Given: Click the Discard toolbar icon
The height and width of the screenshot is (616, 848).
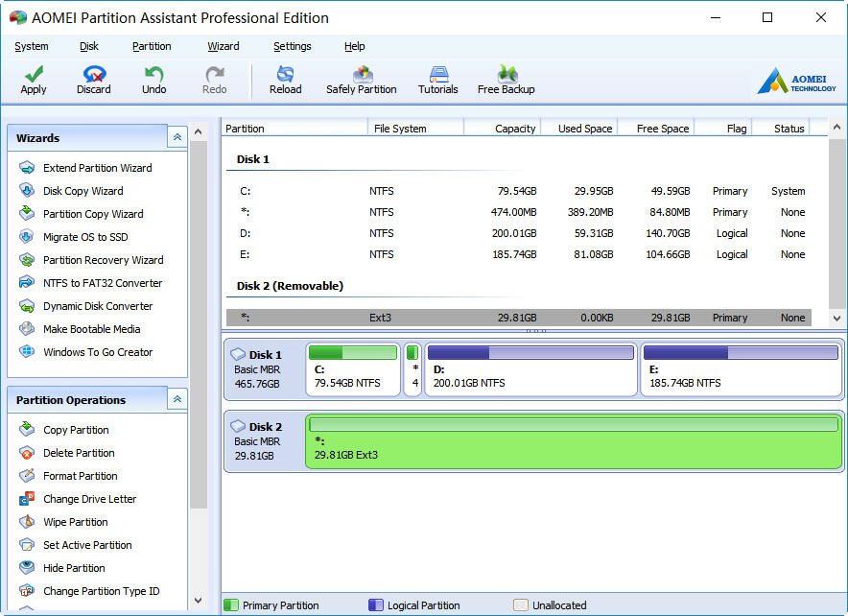Looking at the screenshot, I should point(94,74).
